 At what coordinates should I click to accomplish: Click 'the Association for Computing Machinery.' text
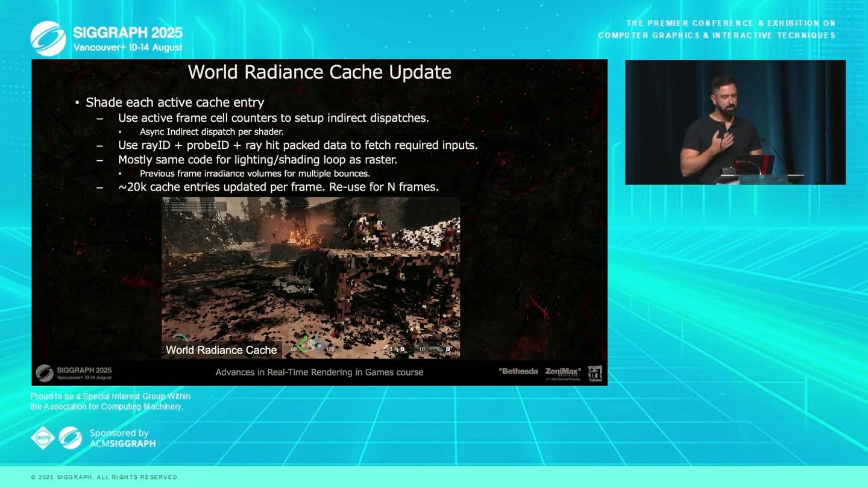click(x=107, y=407)
